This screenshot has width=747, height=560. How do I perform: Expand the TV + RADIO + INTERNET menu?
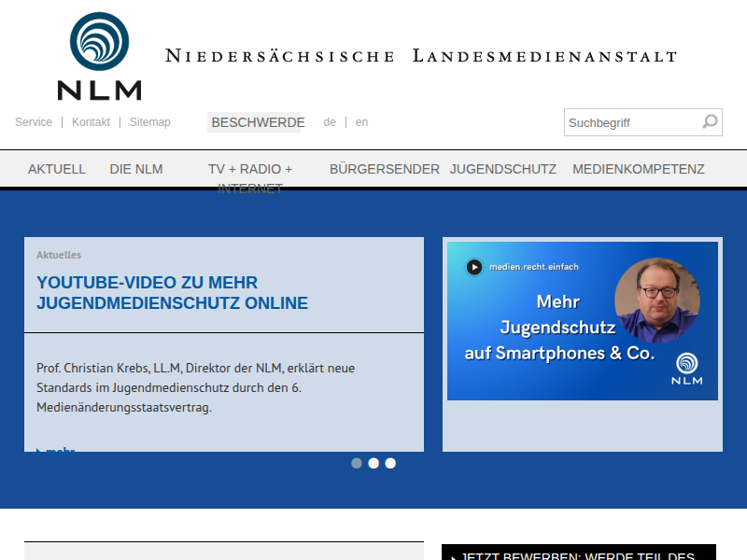coord(250,170)
